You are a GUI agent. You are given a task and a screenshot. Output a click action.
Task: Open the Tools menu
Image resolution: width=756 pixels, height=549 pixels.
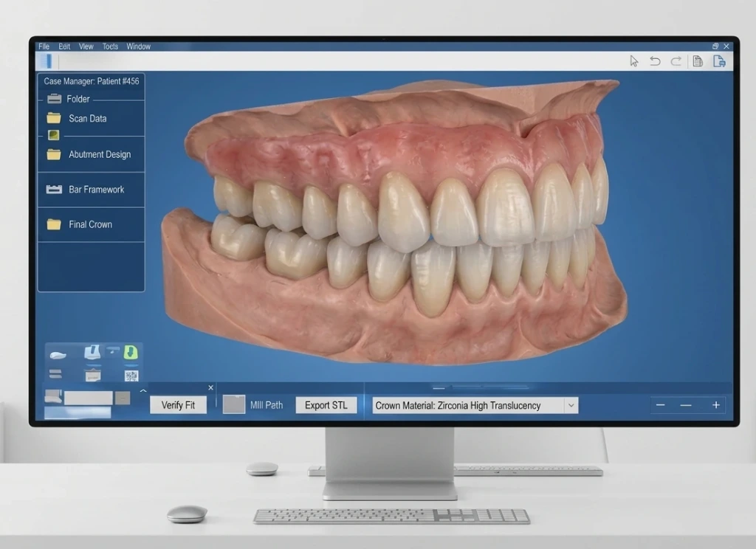[109, 46]
